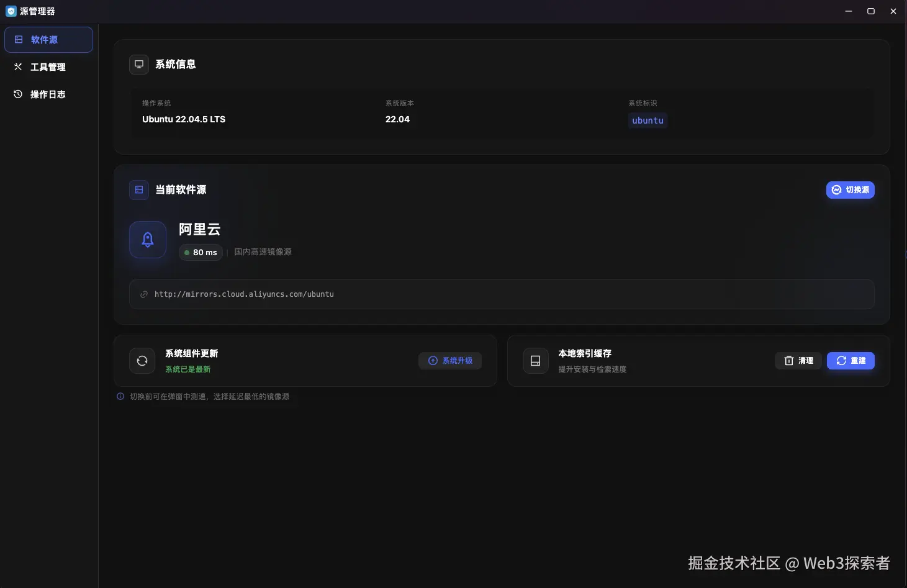Image resolution: width=907 pixels, height=588 pixels.
Task: Click the monitor icon beside 系统信息
Action: [138, 64]
